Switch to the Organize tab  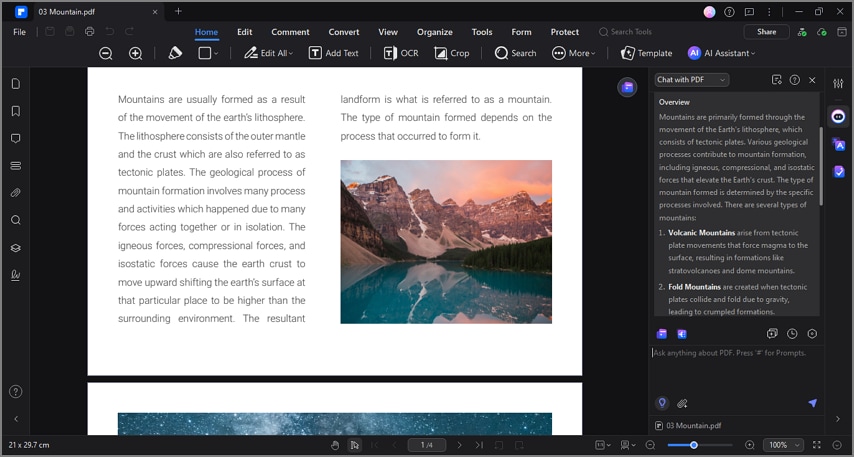point(435,32)
